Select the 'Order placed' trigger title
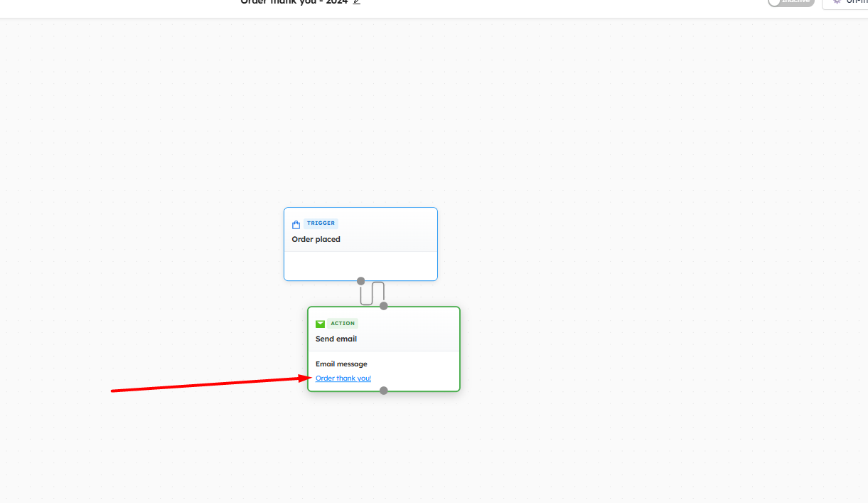 point(316,240)
